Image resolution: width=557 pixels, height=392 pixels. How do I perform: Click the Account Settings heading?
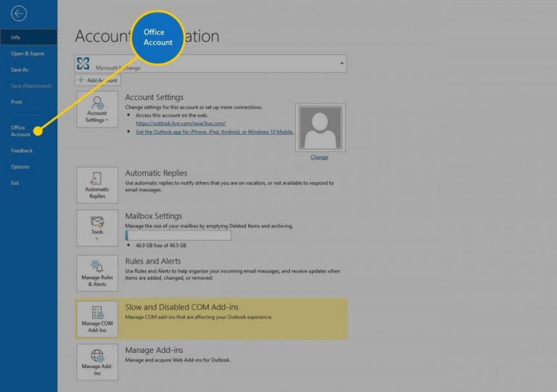coord(154,97)
